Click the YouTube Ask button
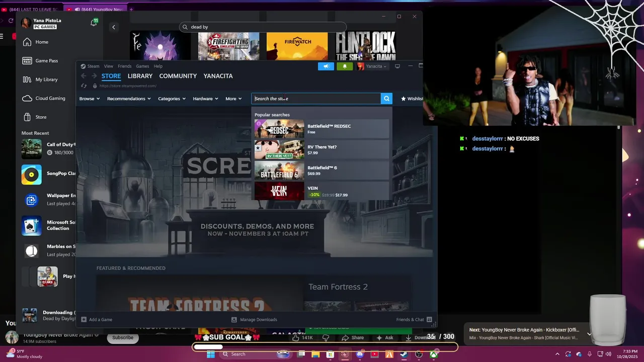Viewport: 644px width, 362px height. [384, 338]
